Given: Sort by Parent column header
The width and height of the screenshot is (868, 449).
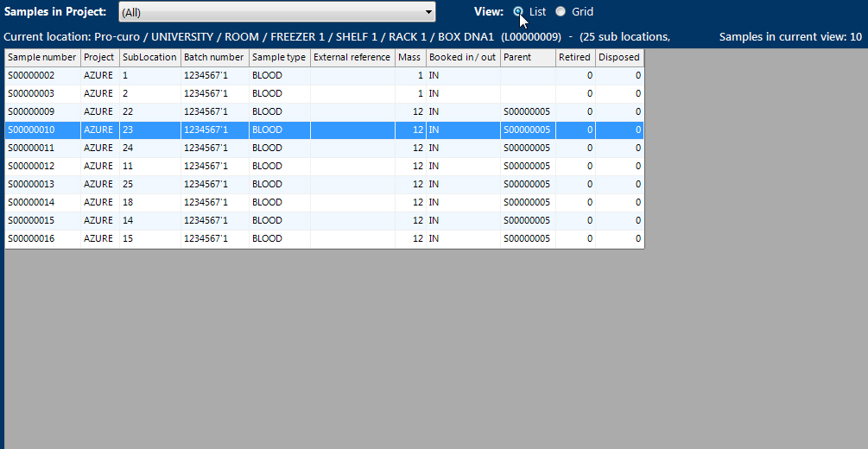Looking at the screenshot, I should click(x=527, y=58).
